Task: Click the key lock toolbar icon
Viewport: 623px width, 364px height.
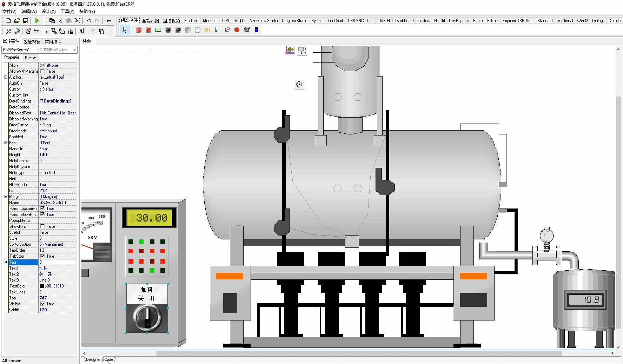Action: (x=108, y=21)
